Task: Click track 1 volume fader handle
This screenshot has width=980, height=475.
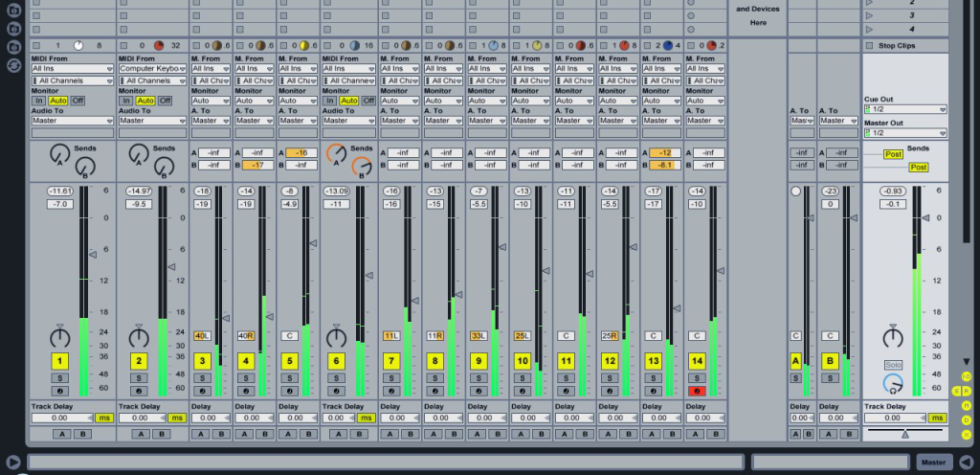Action: tap(93, 255)
